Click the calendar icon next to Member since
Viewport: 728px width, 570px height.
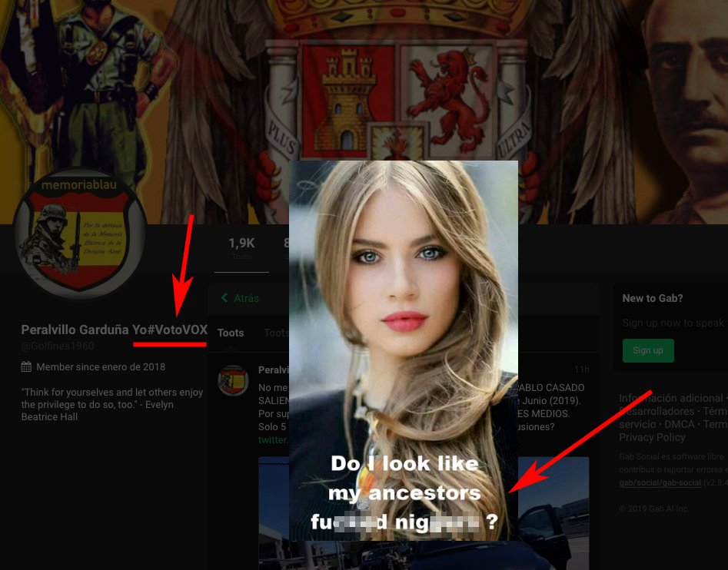(x=27, y=367)
